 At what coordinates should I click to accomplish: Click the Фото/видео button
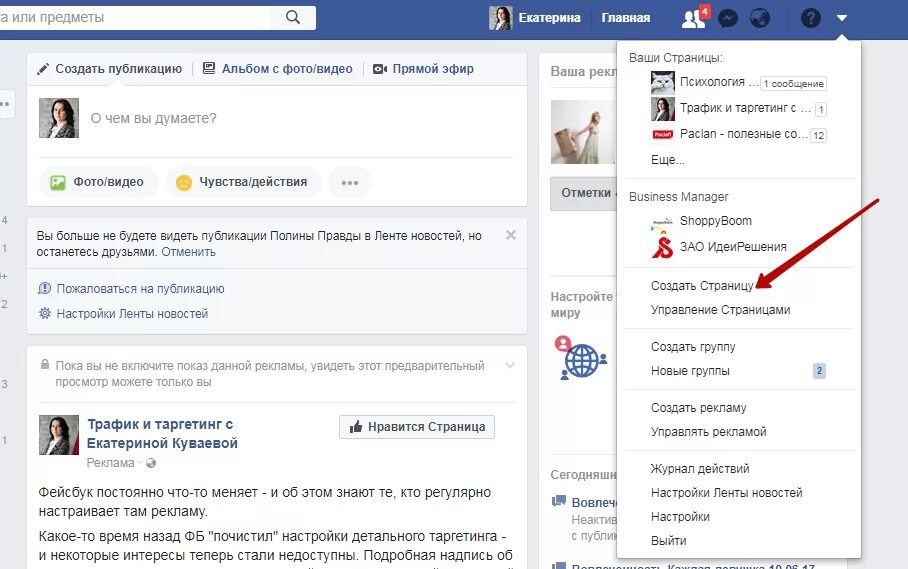98,182
